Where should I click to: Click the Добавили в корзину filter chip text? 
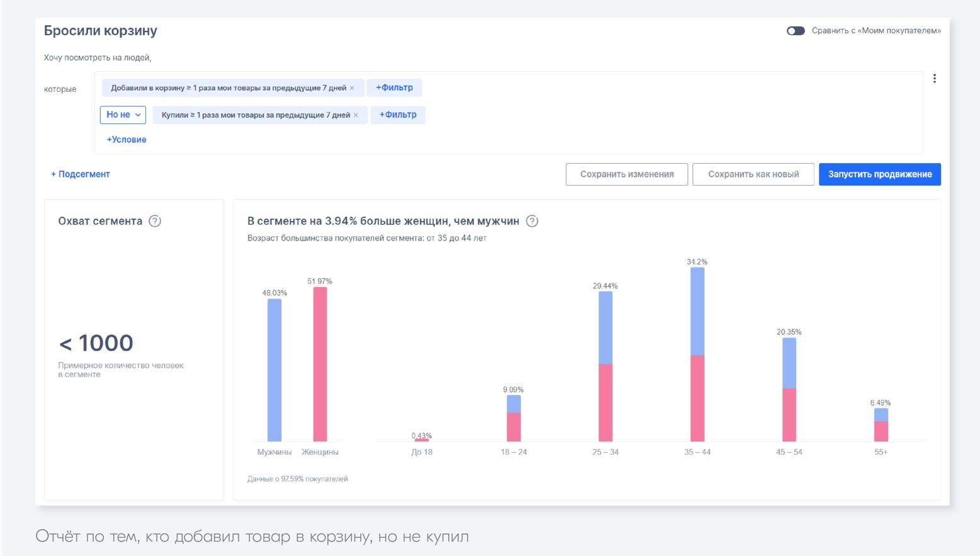(x=228, y=88)
